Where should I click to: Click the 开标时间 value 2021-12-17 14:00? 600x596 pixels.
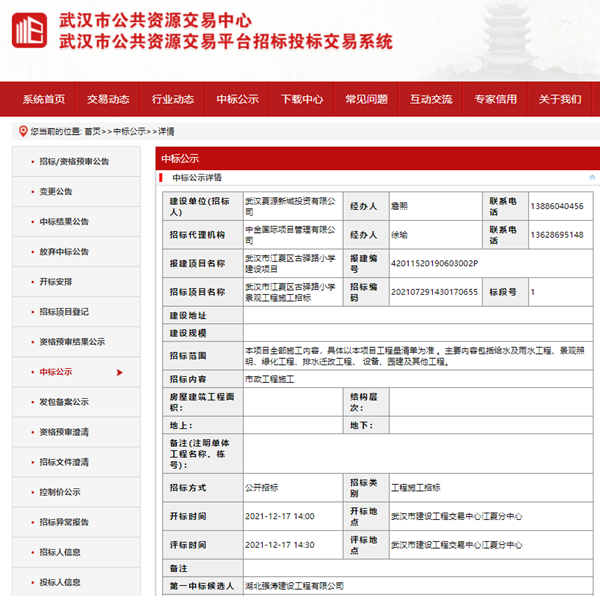pos(280,516)
